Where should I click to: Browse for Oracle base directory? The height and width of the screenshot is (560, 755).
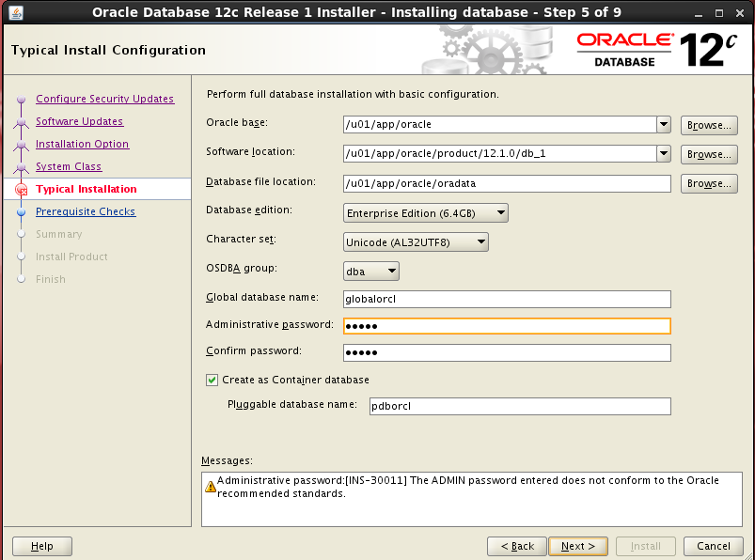point(709,125)
